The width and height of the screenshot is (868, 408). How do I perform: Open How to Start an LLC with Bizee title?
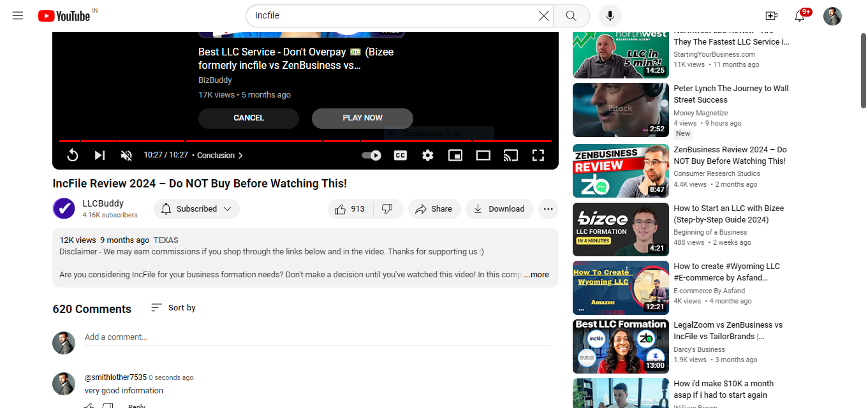(x=729, y=214)
